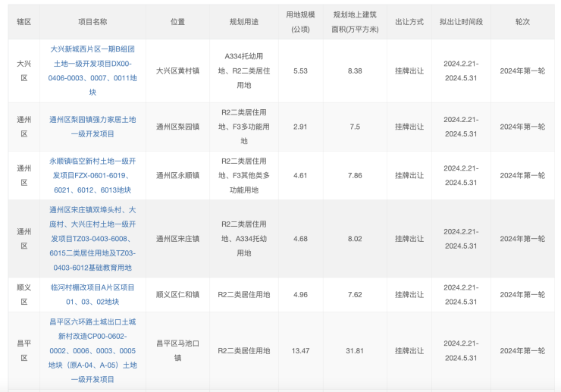Select the 昌平区马池口镇 location cell
This screenshot has width=561, height=392.
tap(177, 350)
